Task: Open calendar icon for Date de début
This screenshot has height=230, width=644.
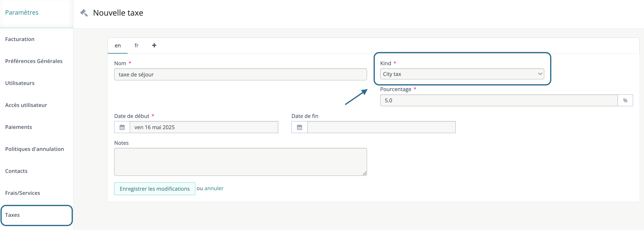Action: (122, 127)
